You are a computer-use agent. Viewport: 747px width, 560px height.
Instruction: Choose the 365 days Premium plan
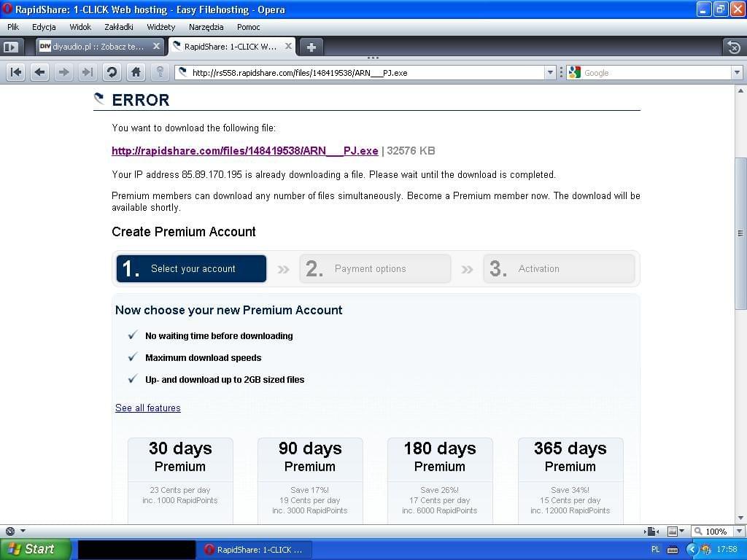pyautogui.click(x=570, y=480)
